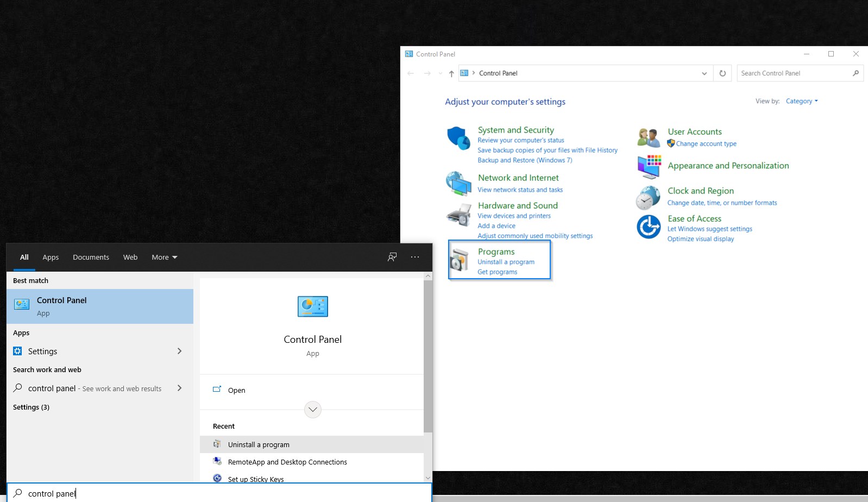
Task: Click Control Panel best match icon
Action: coord(22,304)
